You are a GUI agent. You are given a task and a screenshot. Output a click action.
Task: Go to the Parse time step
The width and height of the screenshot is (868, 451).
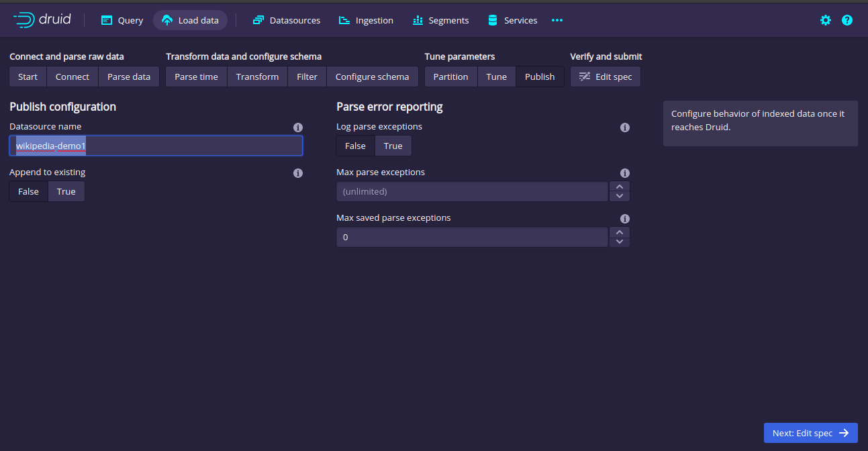tap(196, 77)
